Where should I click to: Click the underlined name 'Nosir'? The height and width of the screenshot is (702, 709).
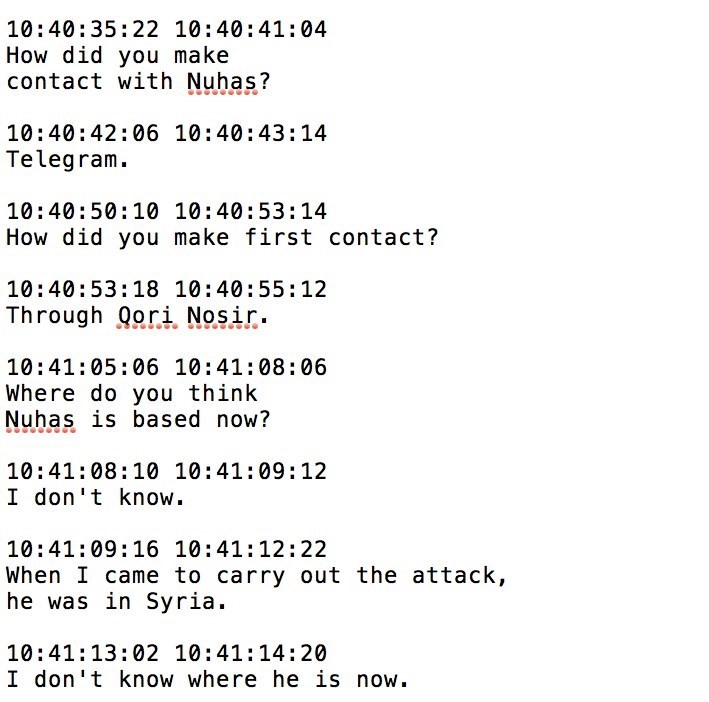click(x=228, y=315)
